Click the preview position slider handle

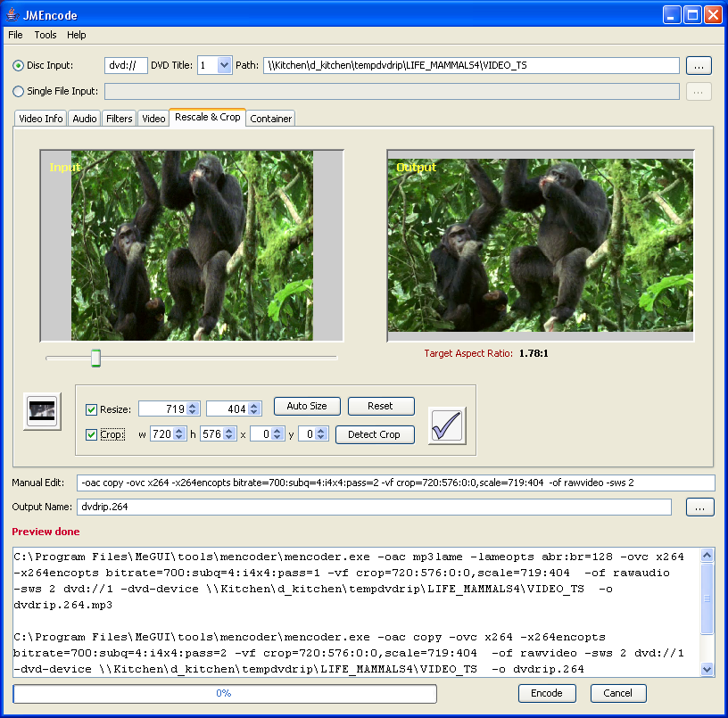[95, 359]
